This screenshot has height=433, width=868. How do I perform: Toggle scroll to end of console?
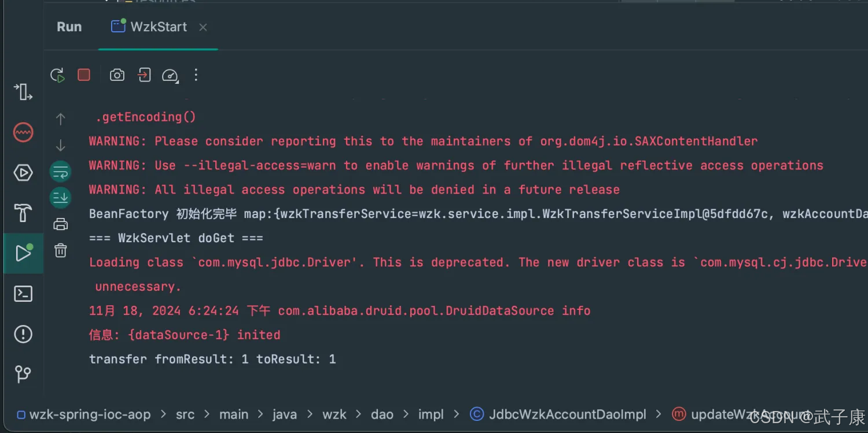60,198
